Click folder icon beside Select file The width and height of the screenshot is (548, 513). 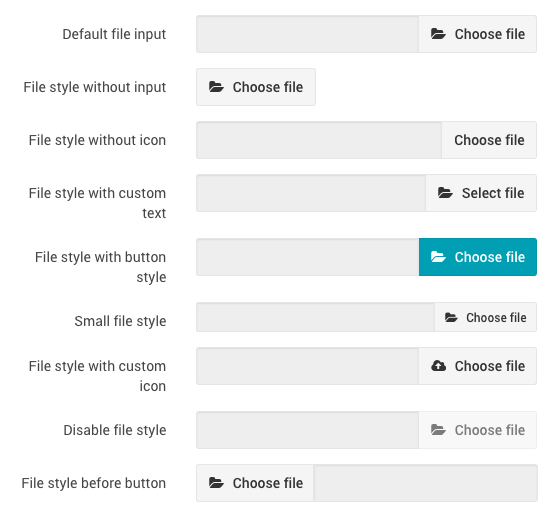(x=445, y=193)
